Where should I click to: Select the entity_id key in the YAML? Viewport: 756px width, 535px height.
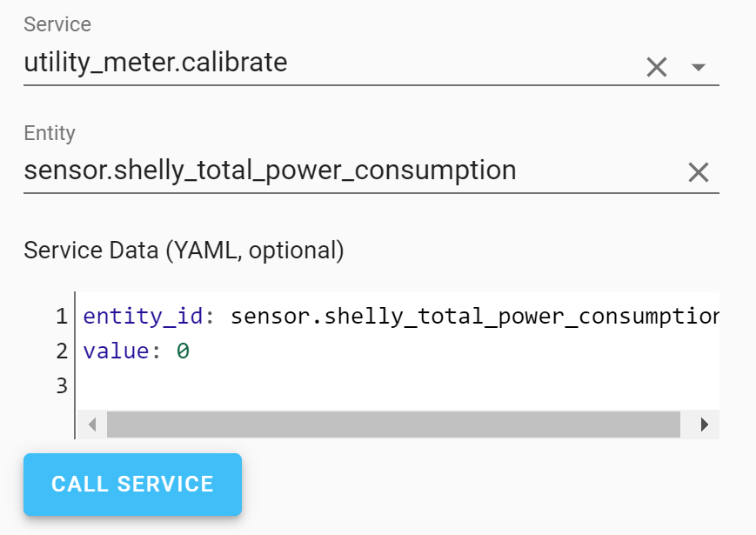[x=139, y=316]
